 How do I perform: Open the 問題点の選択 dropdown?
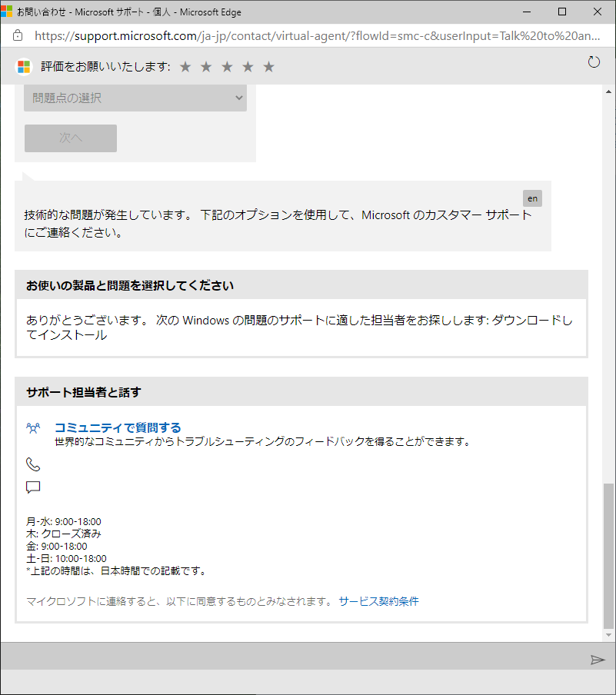pyautogui.click(x=135, y=98)
